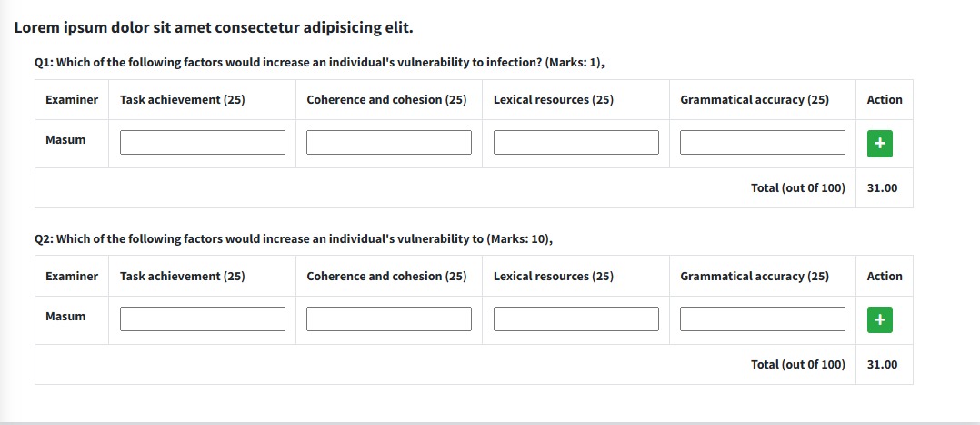Focus Q2 Coherence and cohesion input
980x425 pixels.
389,319
